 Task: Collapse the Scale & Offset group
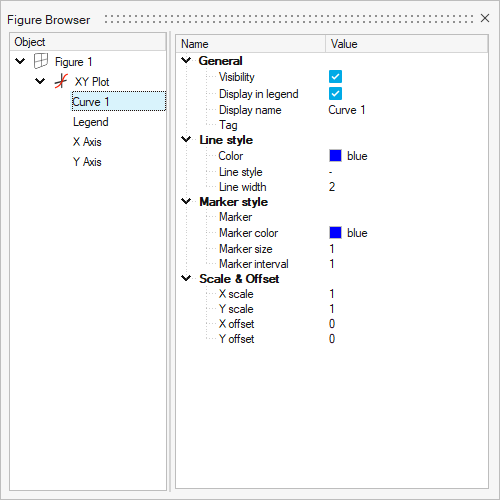186,278
